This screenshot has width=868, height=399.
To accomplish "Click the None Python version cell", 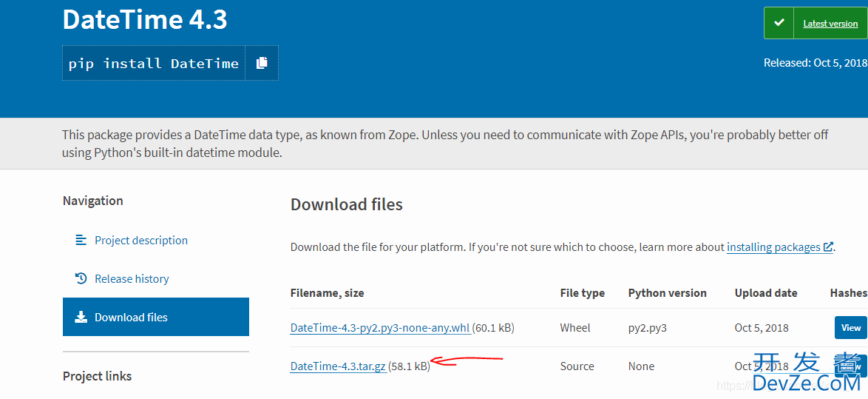I will pyautogui.click(x=641, y=366).
